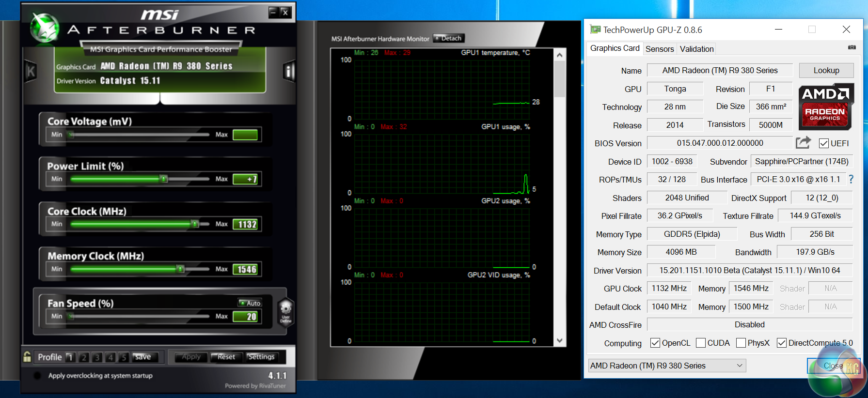Viewport: 868px width, 398px height.
Task: Open the Validation tab
Action: pos(696,49)
